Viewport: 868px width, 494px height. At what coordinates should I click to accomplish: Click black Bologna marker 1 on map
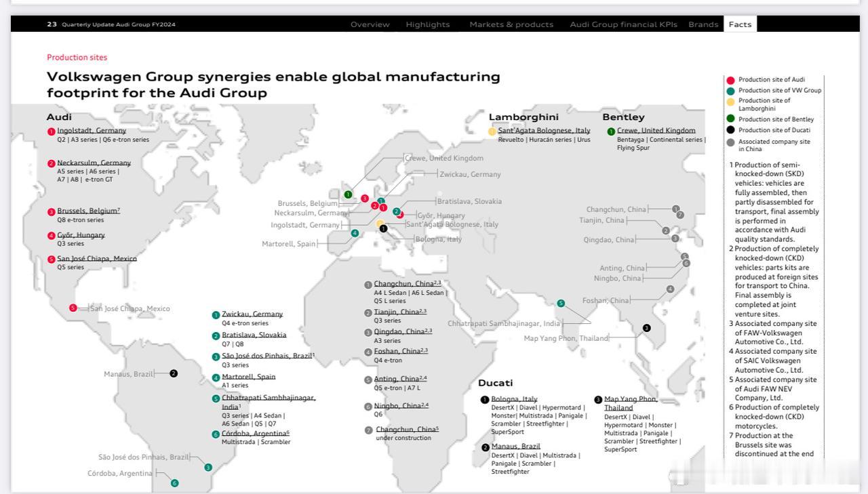[x=383, y=228]
